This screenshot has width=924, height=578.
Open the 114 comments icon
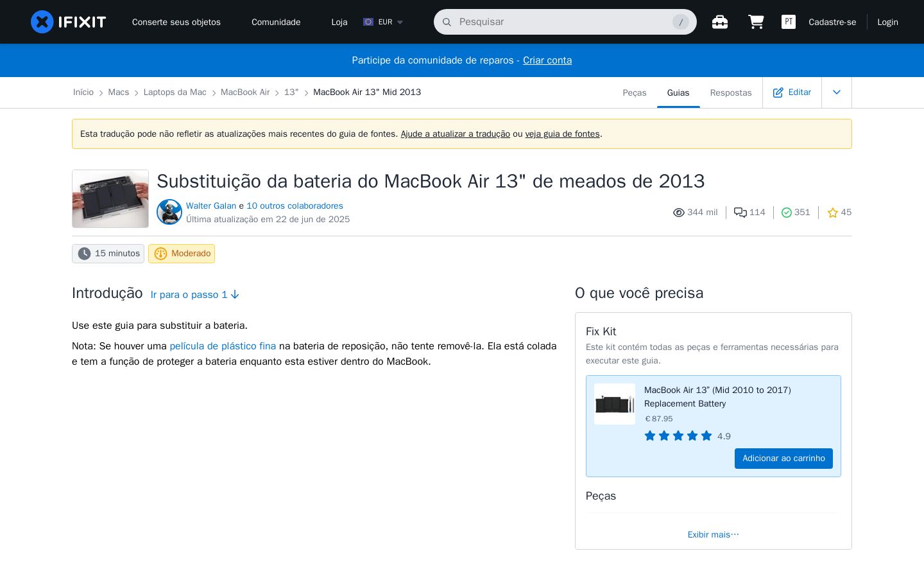pos(740,213)
